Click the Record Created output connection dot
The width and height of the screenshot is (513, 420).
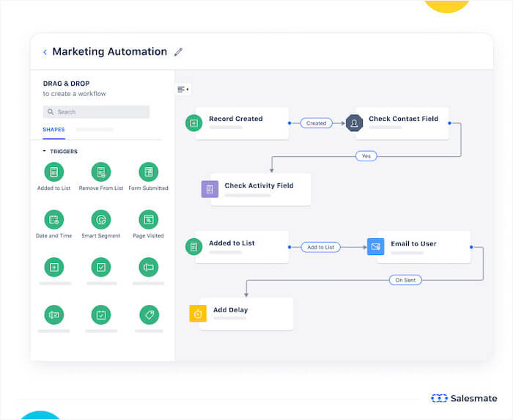(x=289, y=123)
